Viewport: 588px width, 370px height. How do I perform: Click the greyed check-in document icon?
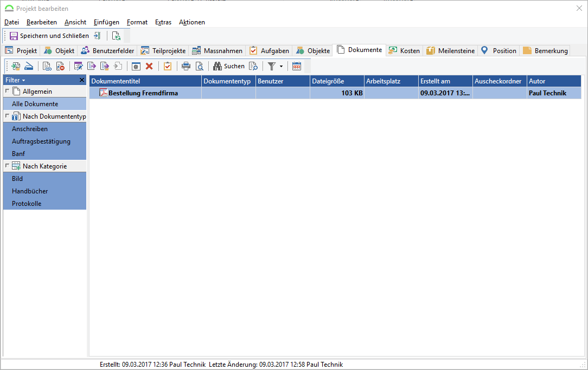118,66
